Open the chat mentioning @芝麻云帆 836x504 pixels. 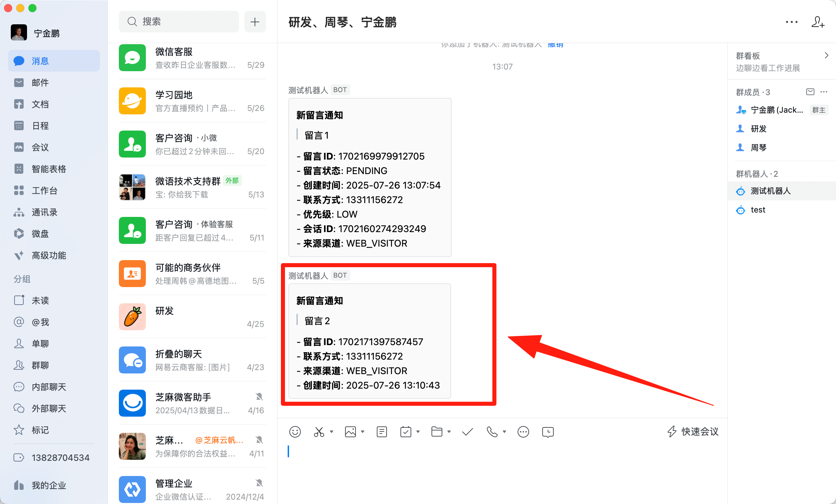click(x=192, y=446)
